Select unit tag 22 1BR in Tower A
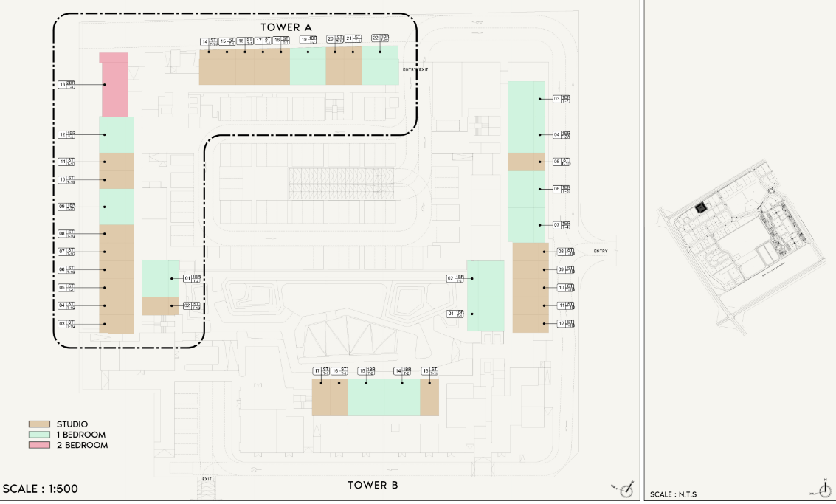The image size is (836, 504). pos(380,38)
